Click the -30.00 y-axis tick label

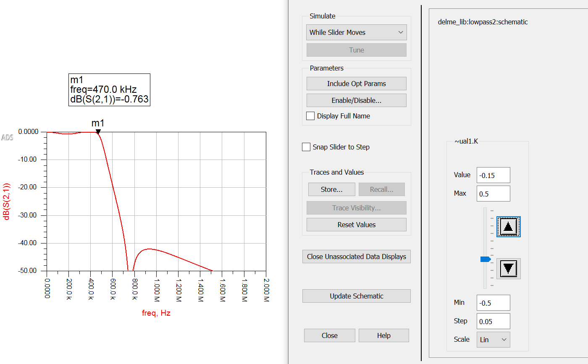[27, 215]
